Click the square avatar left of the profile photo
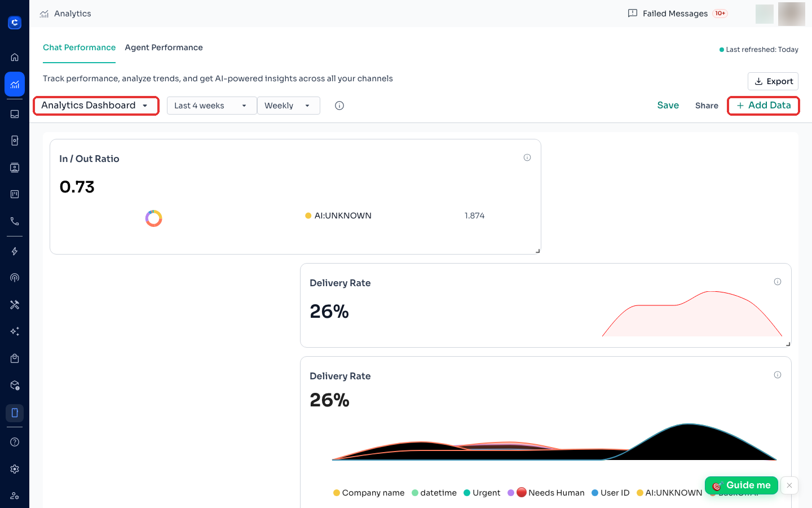The width and height of the screenshot is (812, 508). 765,14
